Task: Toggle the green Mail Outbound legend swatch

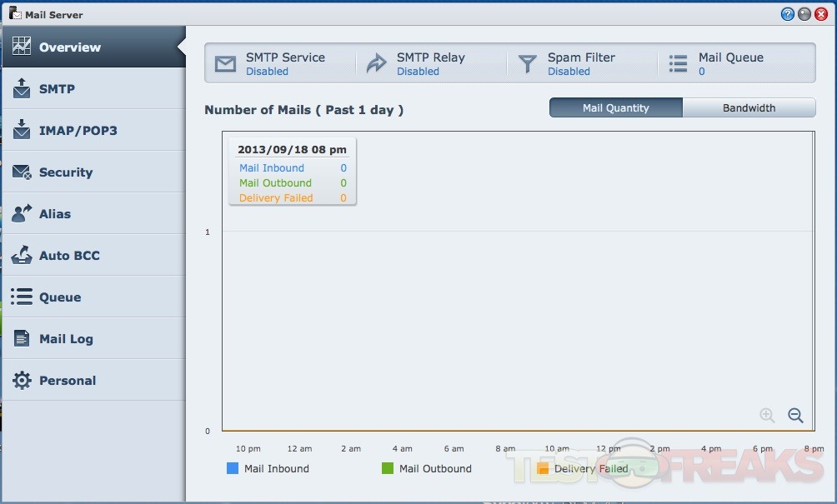Action: tap(388, 469)
